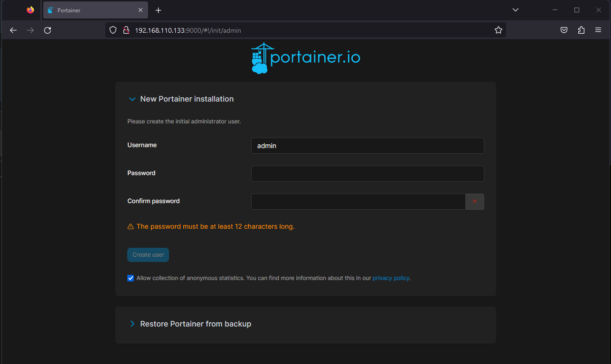Open the extensions puzzle icon
The image size is (611, 364).
click(581, 30)
